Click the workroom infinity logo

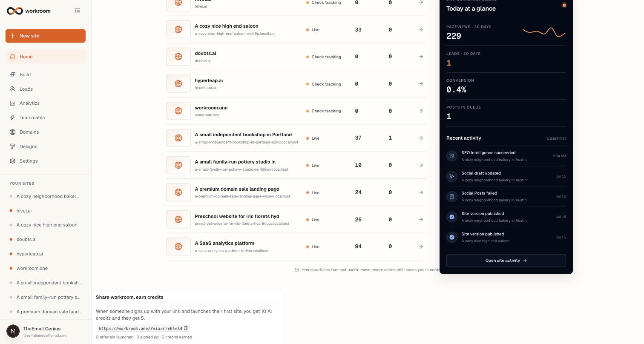point(15,11)
